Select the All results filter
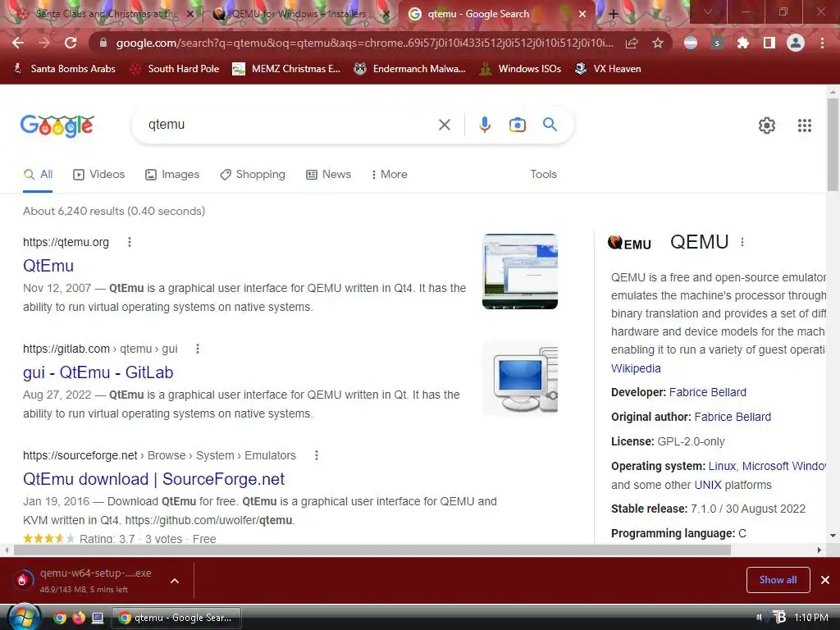 [38, 175]
